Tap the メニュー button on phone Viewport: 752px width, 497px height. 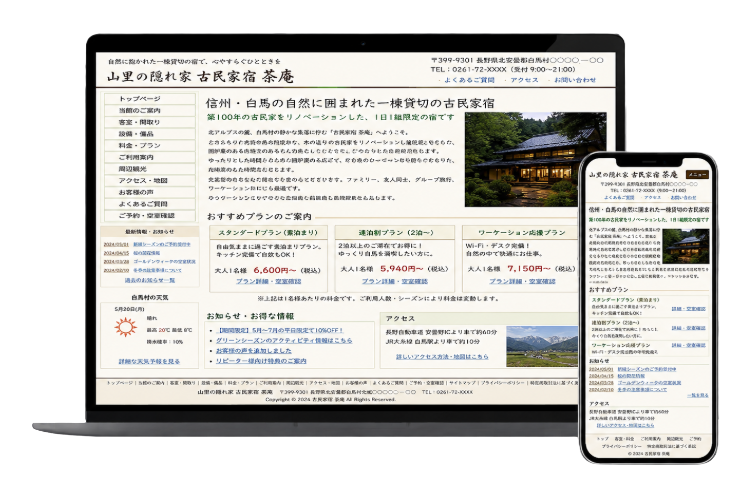(x=697, y=175)
